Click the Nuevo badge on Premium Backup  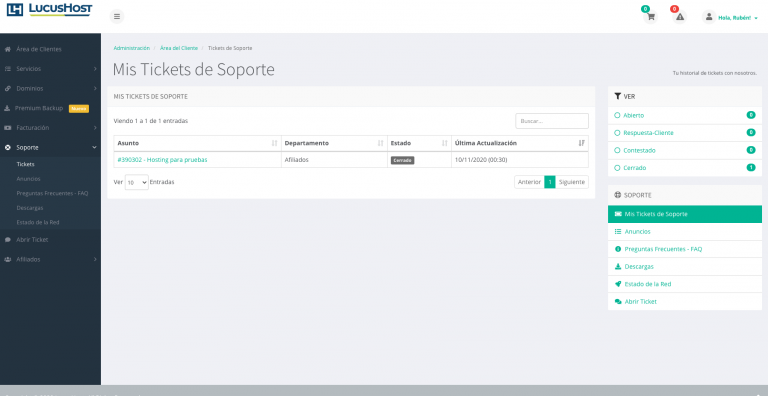(x=79, y=108)
